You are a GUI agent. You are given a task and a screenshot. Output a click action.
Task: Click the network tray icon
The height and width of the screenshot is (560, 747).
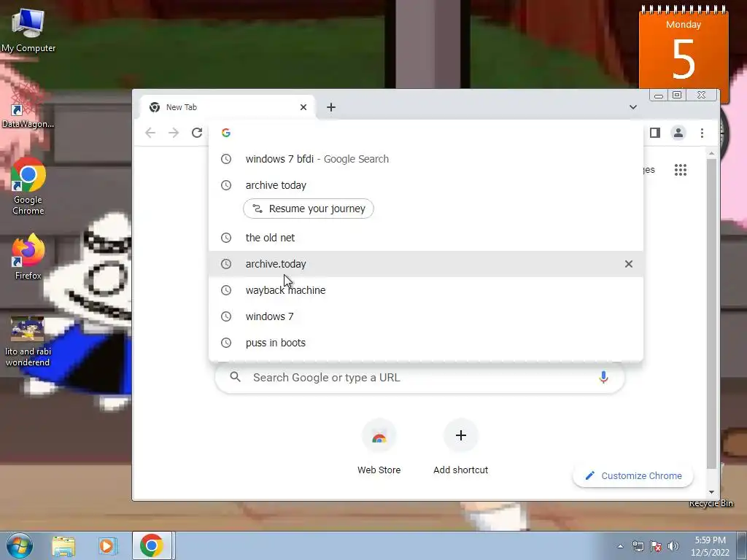pos(638,546)
